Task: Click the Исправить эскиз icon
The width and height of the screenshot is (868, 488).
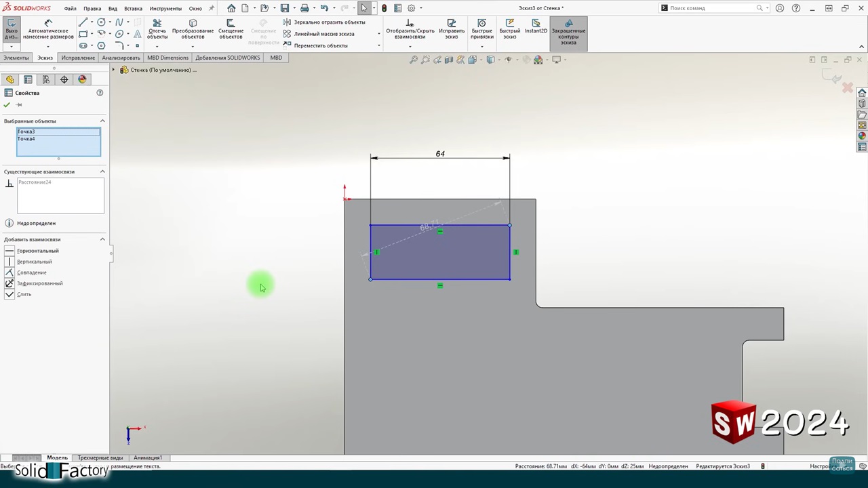Action: click(x=452, y=30)
